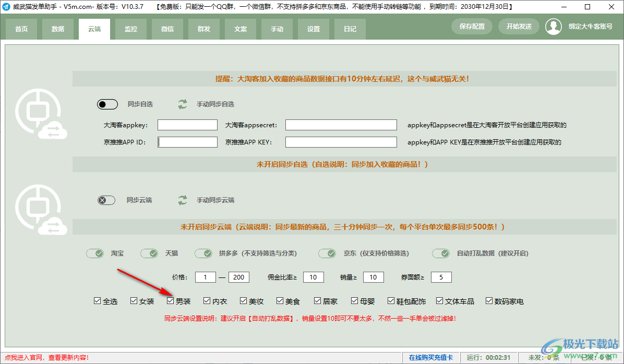Open the 文案 tab

coord(241,29)
